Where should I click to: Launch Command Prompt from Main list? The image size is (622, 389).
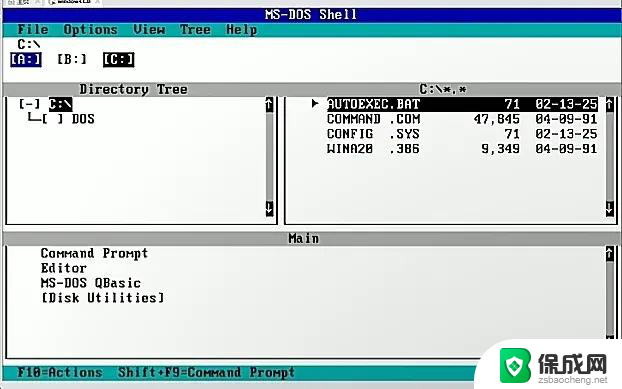point(94,253)
